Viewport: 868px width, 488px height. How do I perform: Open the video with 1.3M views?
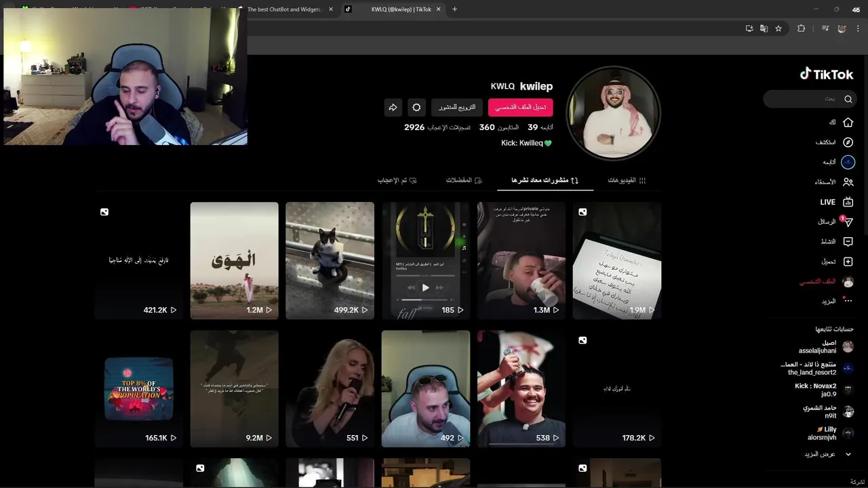[x=521, y=260]
